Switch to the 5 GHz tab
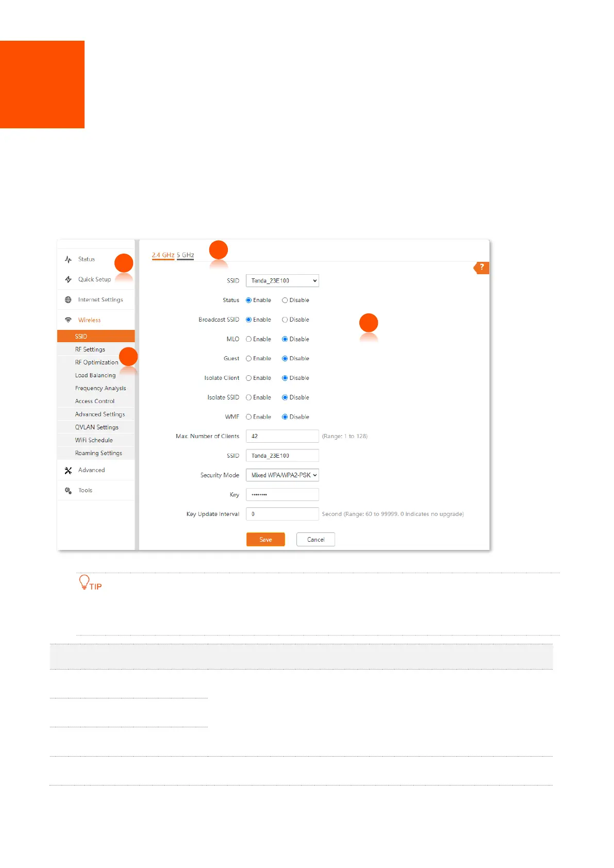Image resolution: width=614 pixels, height=868 pixels. point(185,255)
